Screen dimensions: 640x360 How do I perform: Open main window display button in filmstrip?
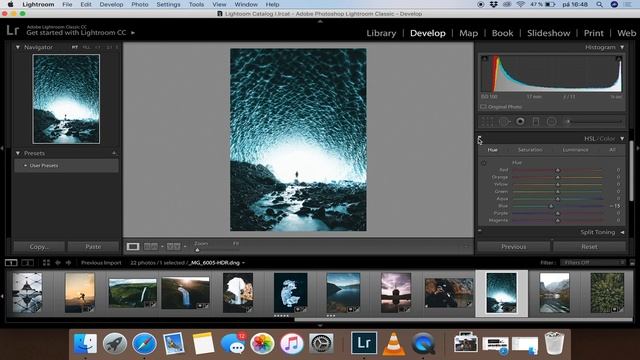tap(11, 263)
